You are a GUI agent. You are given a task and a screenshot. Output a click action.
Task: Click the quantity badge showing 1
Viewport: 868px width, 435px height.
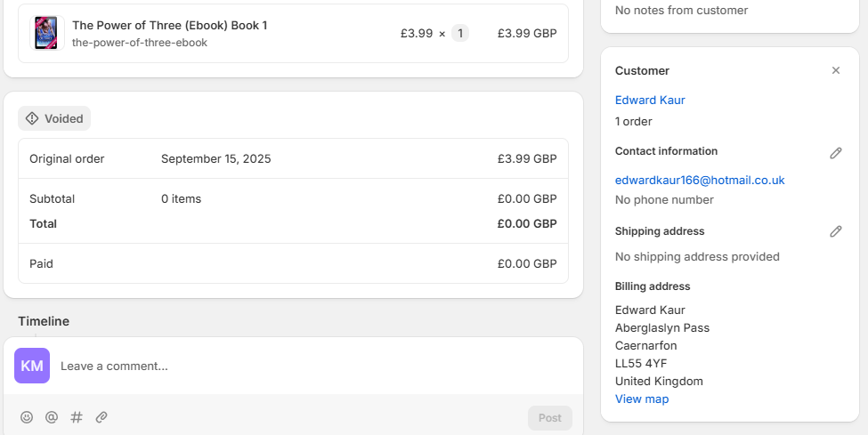tap(459, 34)
